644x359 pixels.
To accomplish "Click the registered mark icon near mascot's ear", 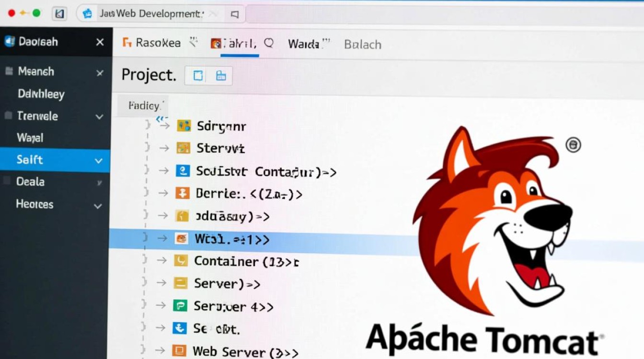I will [573, 145].
